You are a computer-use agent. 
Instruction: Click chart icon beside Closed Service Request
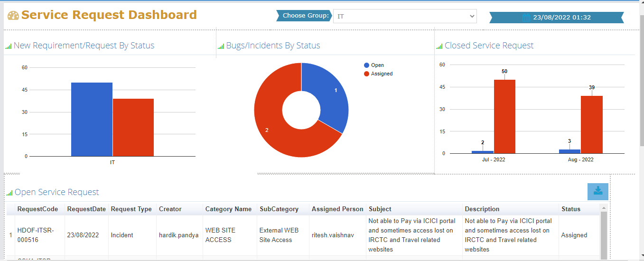pos(439,47)
